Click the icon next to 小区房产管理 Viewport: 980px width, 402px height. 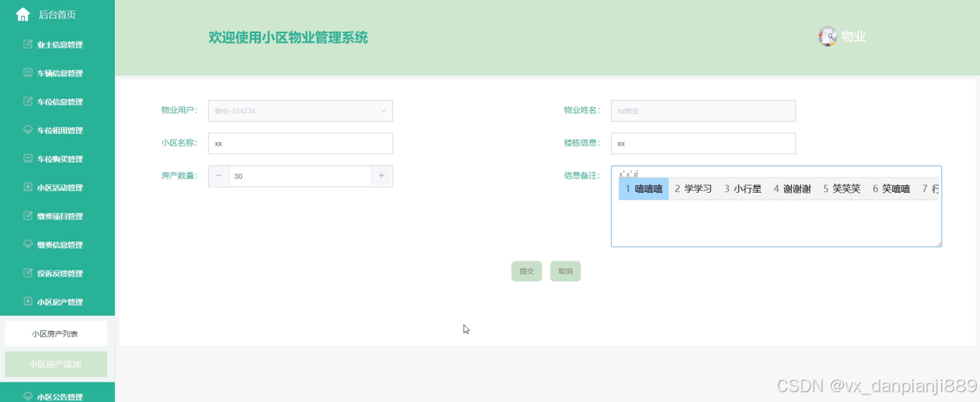[x=28, y=302]
